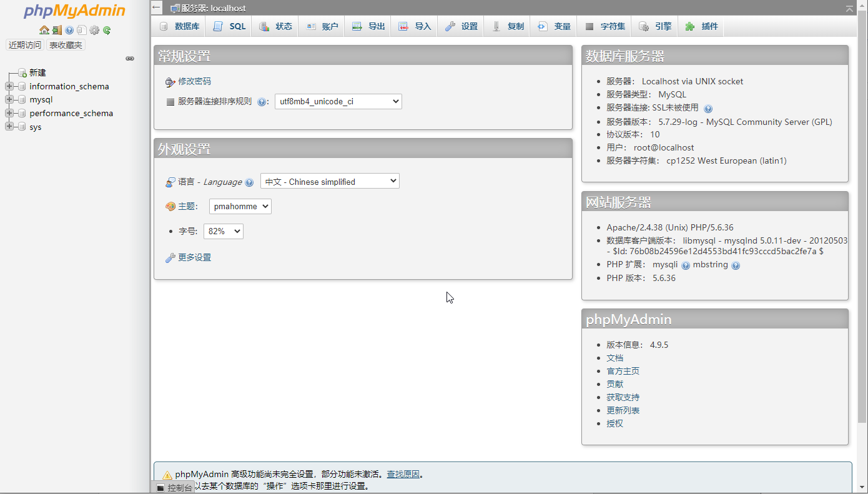Screen dimensions: 868x494
Task: Open the 官方主页 link
Action: pos(623,371)
